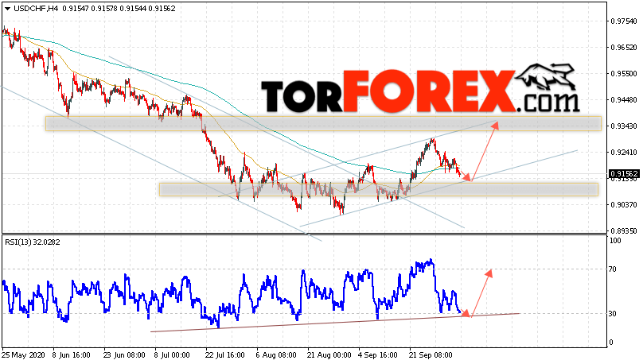Click the RSI scale value 70

pos(613,269)
